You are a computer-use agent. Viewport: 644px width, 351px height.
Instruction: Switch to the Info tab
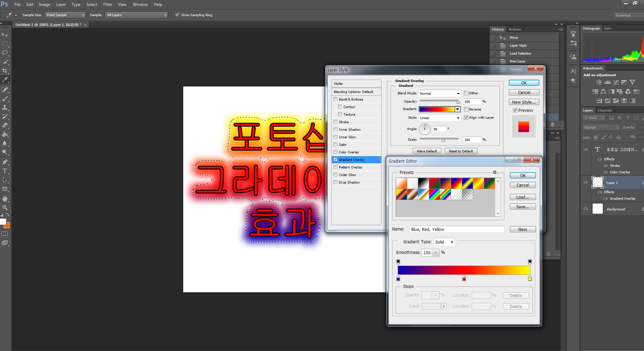(x=608, y=28)
